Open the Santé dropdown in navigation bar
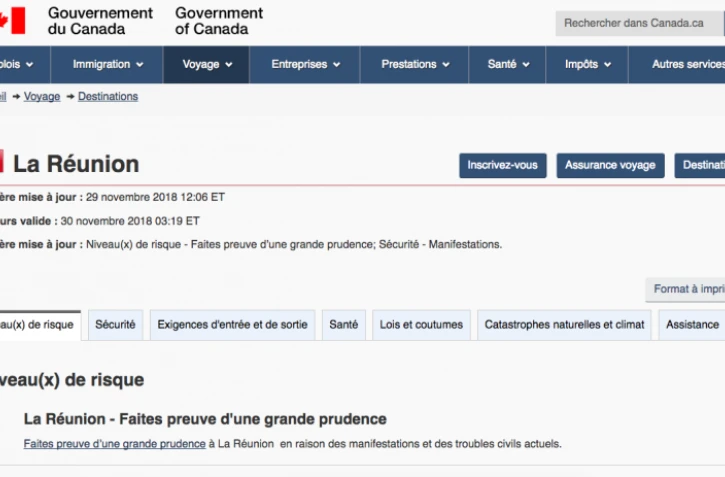This screenshot has height=477, width=725. coord(507,64)
